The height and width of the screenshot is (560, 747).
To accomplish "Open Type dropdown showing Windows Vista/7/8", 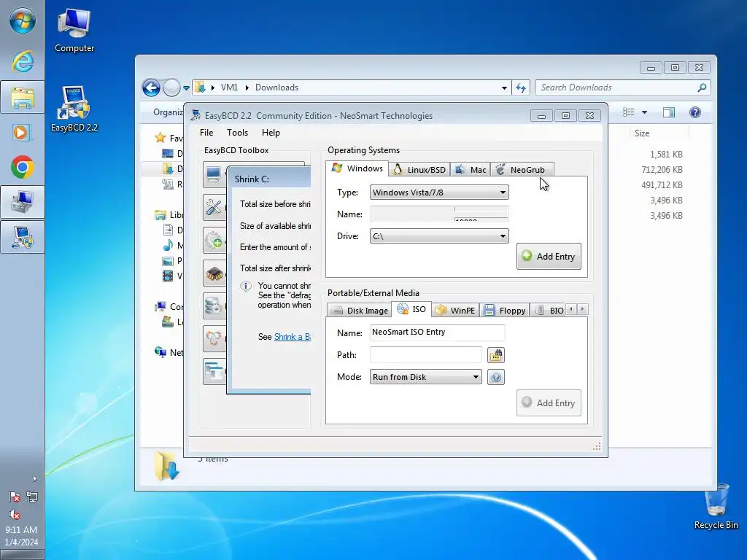I will tap(439, 192).
